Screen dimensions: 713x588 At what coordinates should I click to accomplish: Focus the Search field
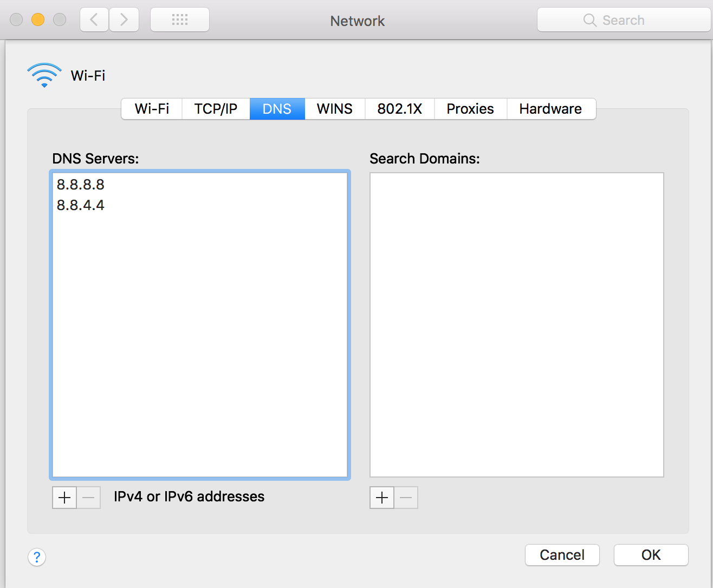[x=624, y=20]
